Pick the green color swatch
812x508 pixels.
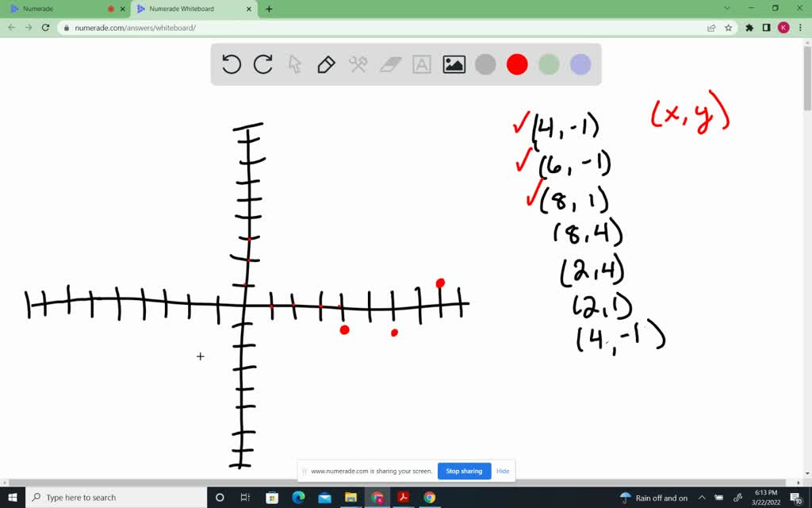coord(549,64)
